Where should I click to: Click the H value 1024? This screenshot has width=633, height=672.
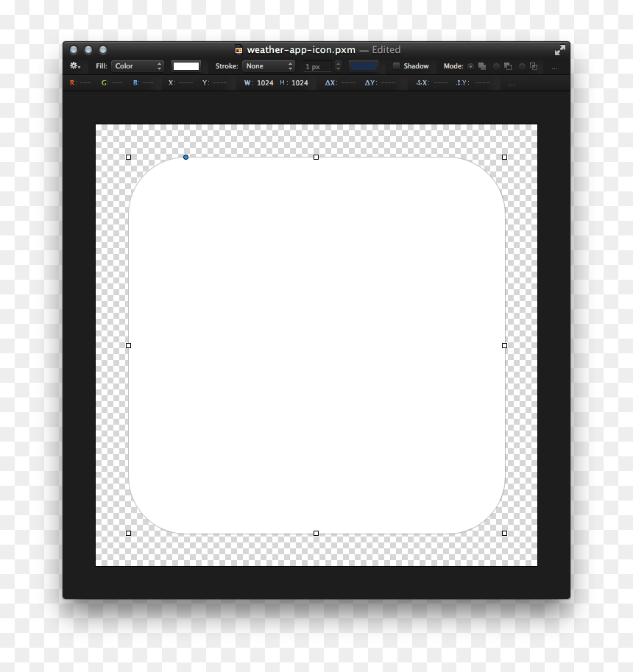point(300,82)
